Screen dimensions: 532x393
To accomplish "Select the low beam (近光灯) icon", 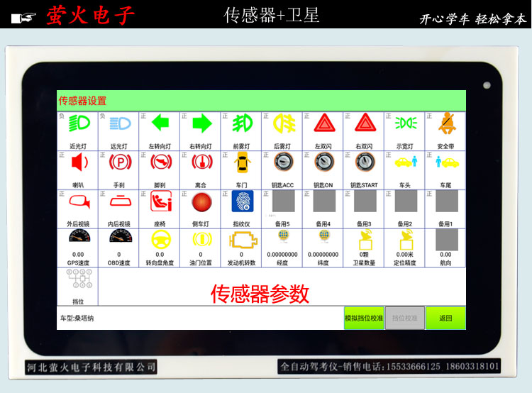I will click(78, 124).
